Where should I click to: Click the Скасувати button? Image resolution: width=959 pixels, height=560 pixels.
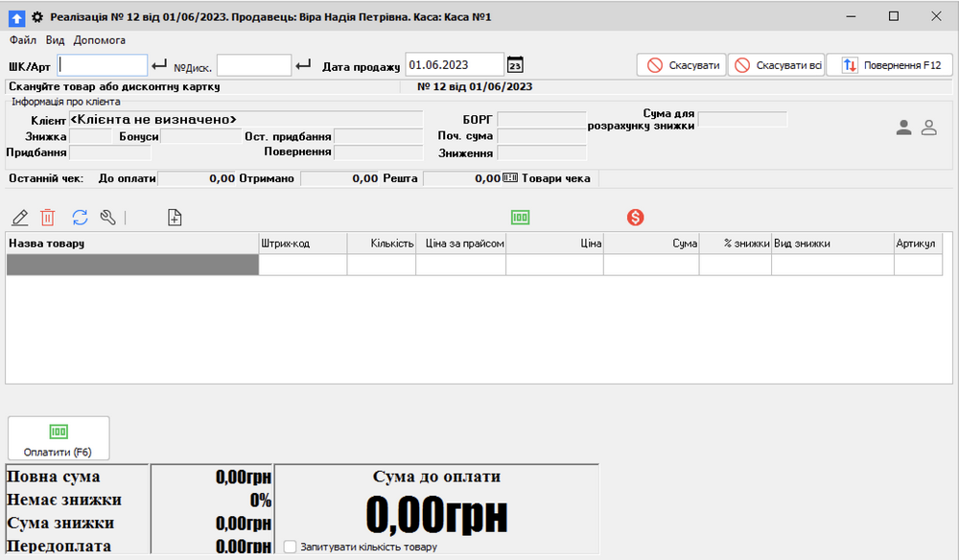pyautogui.click(x=682, y=65)
